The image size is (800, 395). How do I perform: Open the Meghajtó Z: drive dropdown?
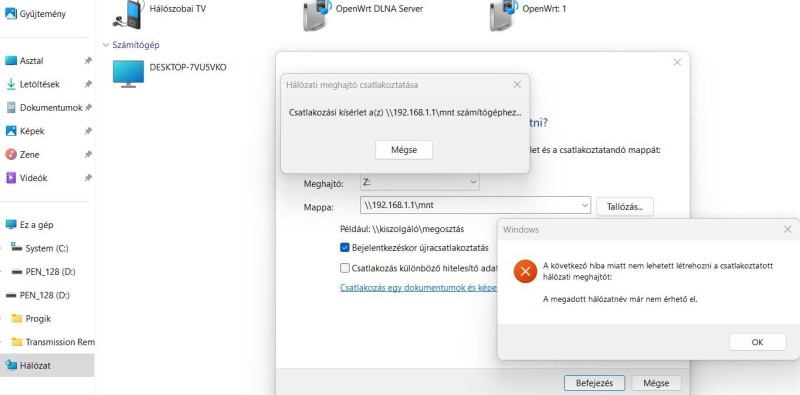419,182
